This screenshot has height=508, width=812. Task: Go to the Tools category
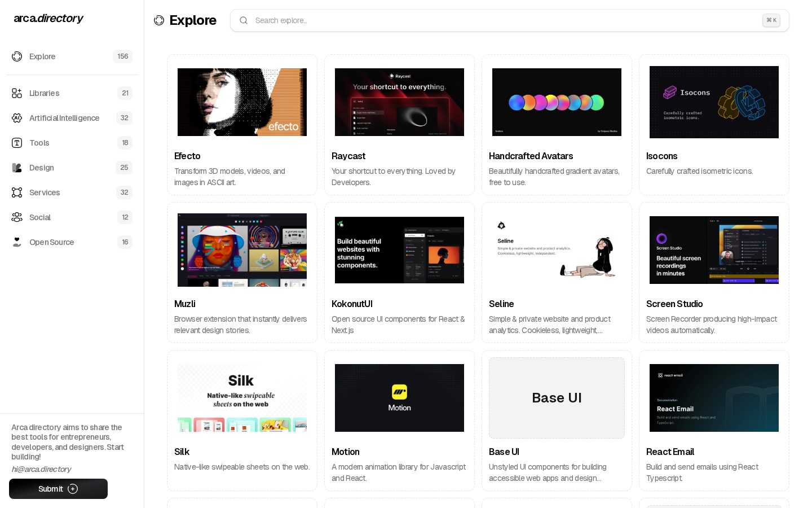coord(72,143)
